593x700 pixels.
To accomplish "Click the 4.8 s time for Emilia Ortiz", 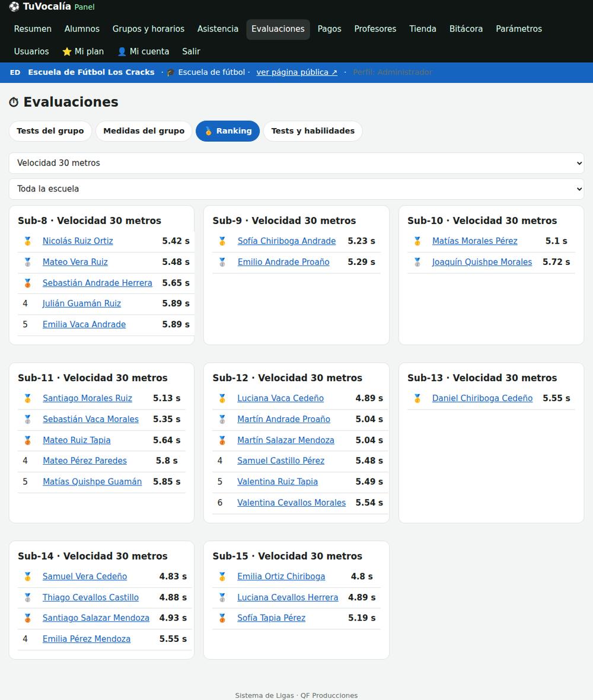I will 362,577.
